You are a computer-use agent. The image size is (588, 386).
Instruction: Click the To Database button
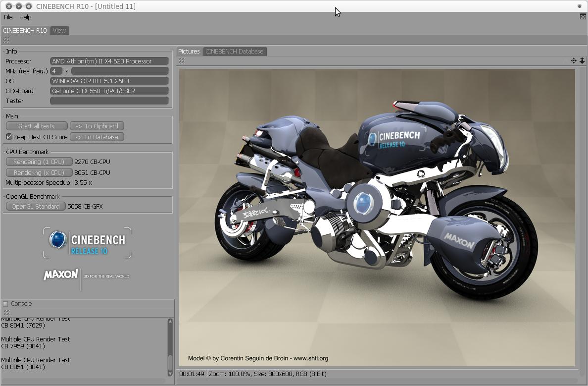97,137
